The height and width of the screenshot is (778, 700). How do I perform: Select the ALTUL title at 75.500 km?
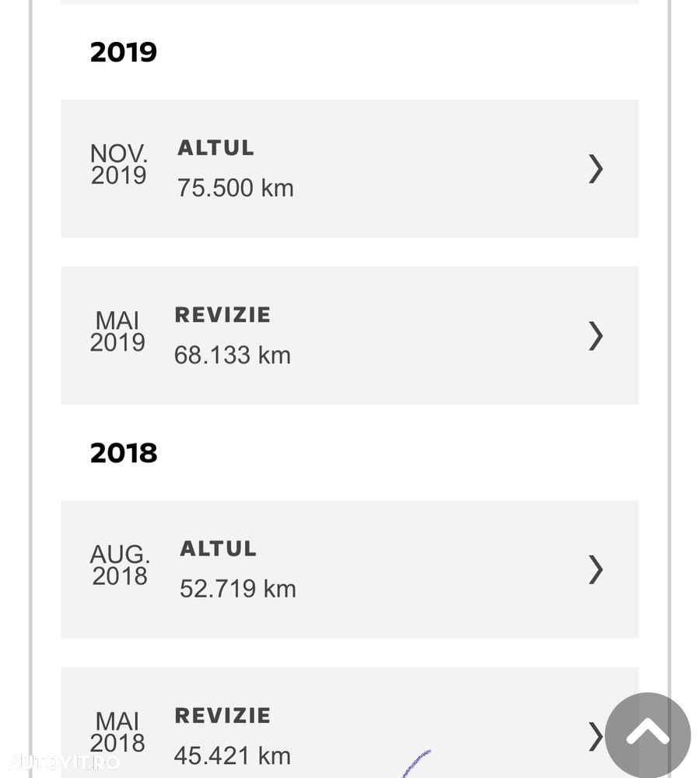(215, 148)
